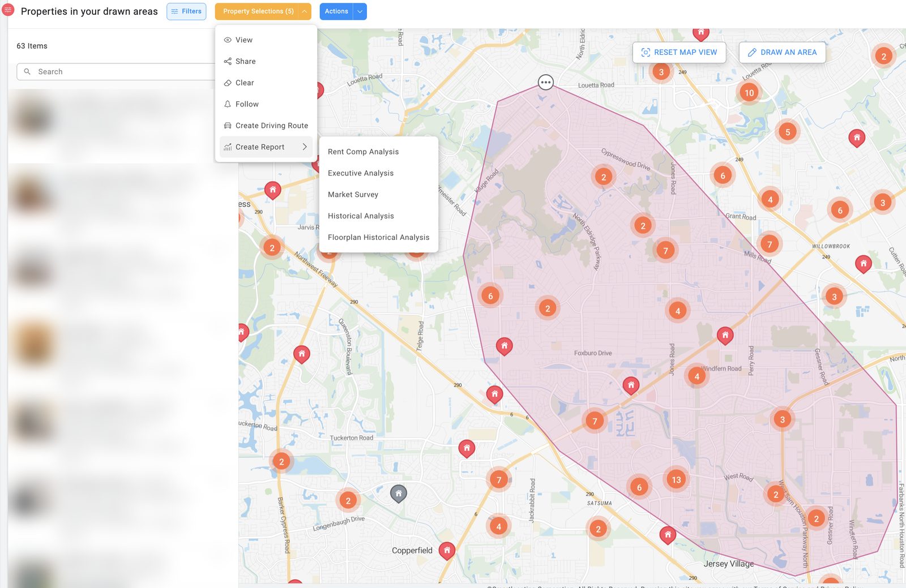Click the cluster marker labeled 5
The image size is (906, 588).
(x=787, y=132)
